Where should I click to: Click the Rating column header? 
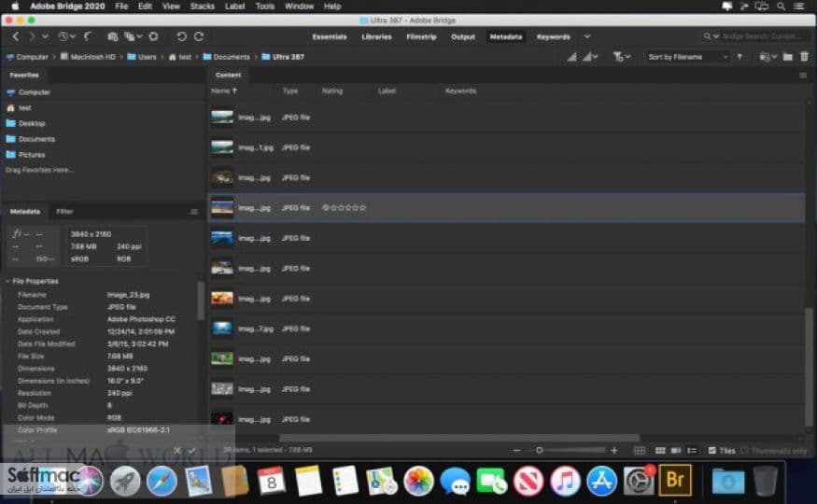(x=331, y=91)
